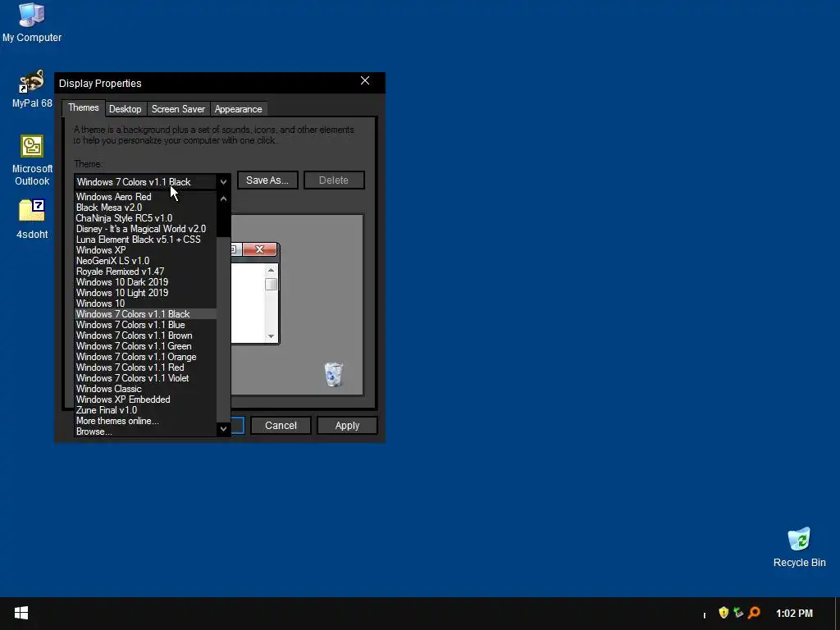Select ChaNinja Style RC5 v1.0 theme

(145, 218)
